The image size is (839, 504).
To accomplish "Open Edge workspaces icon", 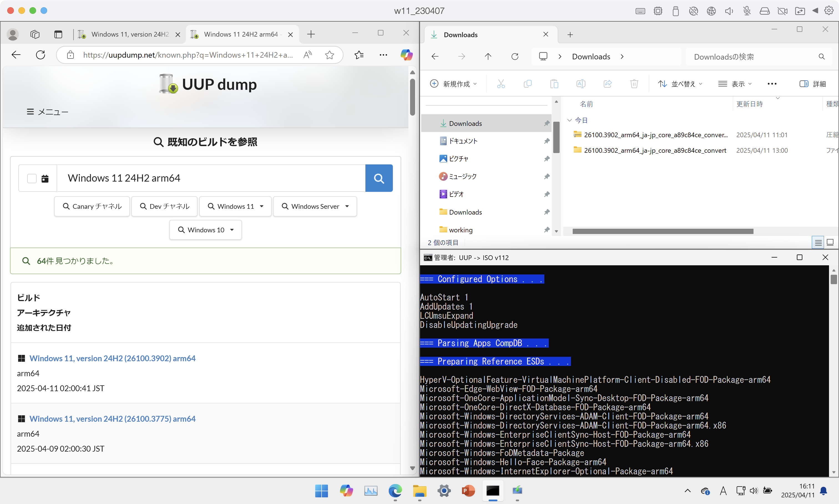I will tap(35, 34).
